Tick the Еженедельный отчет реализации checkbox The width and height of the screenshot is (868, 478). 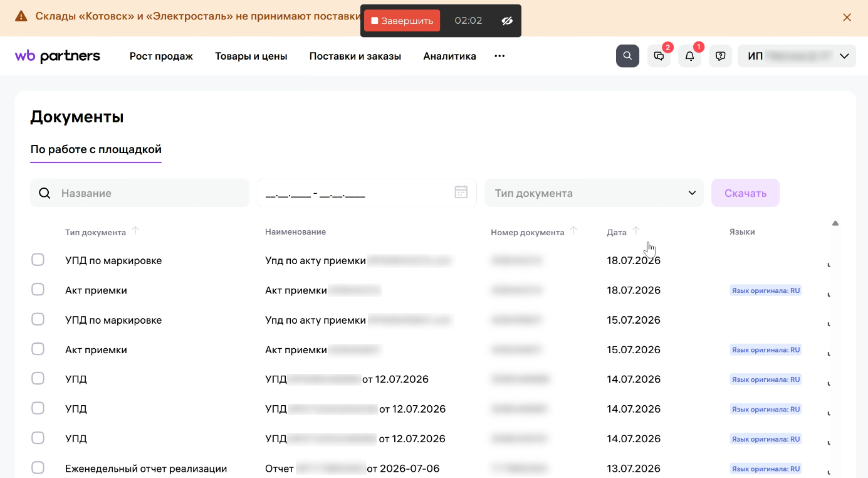tap(38, 468)
